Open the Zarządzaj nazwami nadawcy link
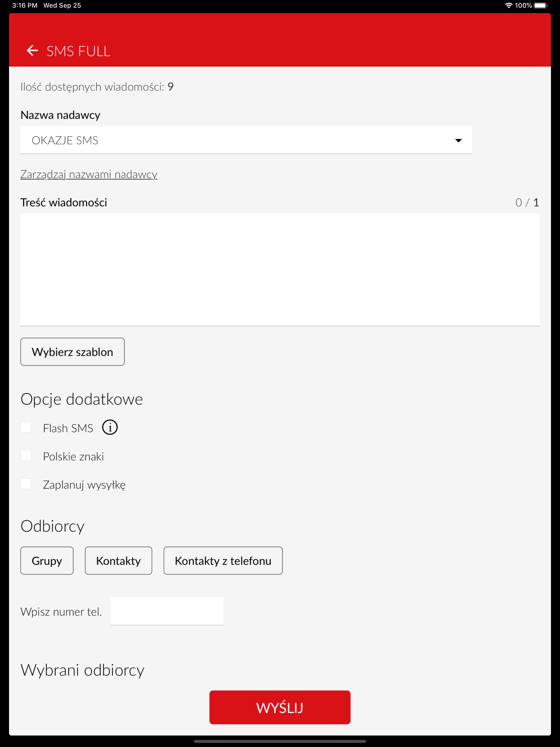This screenshot has height=747, width=560. click(x=89, y=175)
